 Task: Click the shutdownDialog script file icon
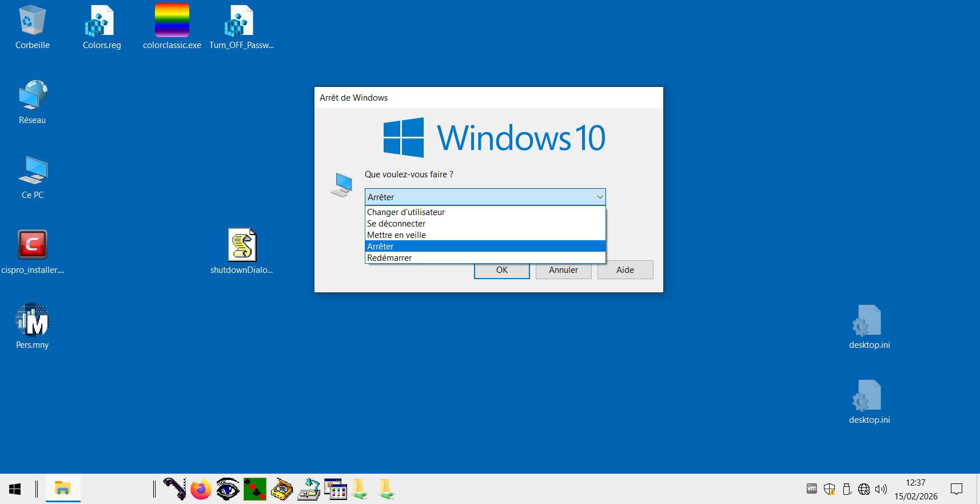tap(242, 245)
